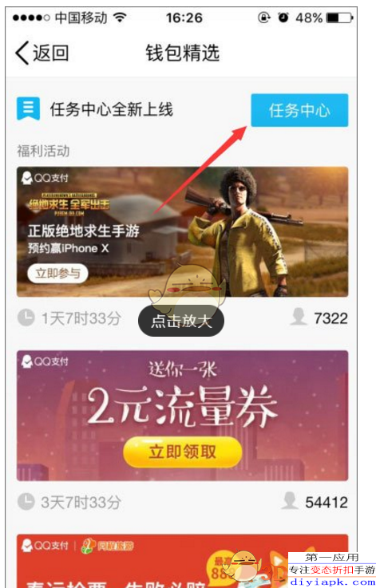Tap the clock icon beside 3天7时33分
Viewport: 376px width, 588px height.
point(26,501)
